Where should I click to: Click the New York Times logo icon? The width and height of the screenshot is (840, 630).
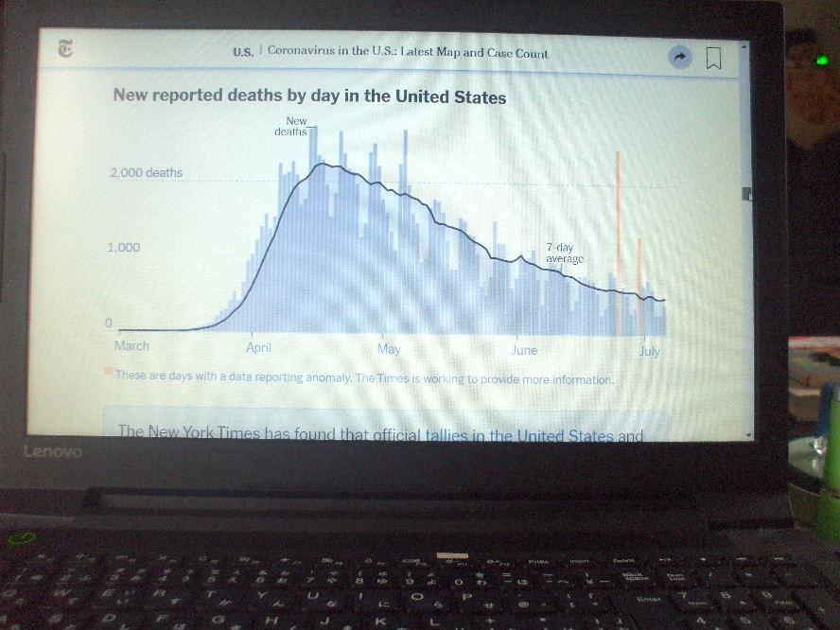click(x=65, y=49)
